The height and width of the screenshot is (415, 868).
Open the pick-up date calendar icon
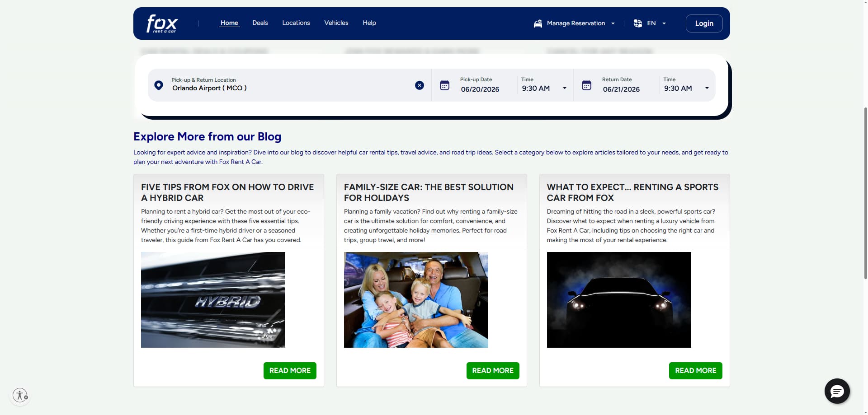coord(444,85)
